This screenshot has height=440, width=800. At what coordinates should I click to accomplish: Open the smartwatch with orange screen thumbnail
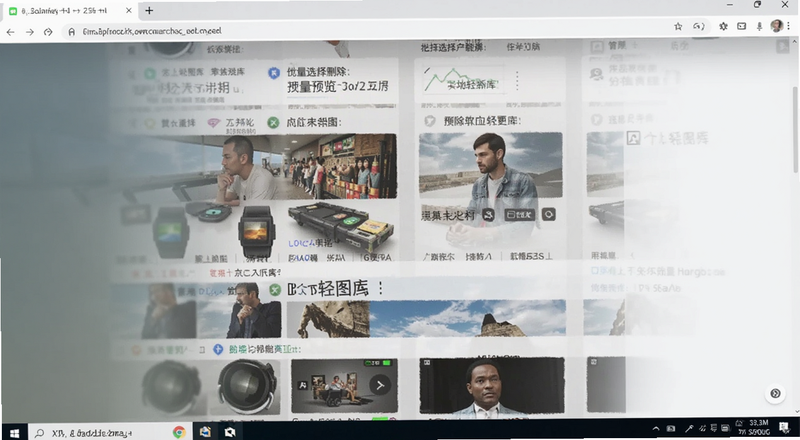(256, 231)
